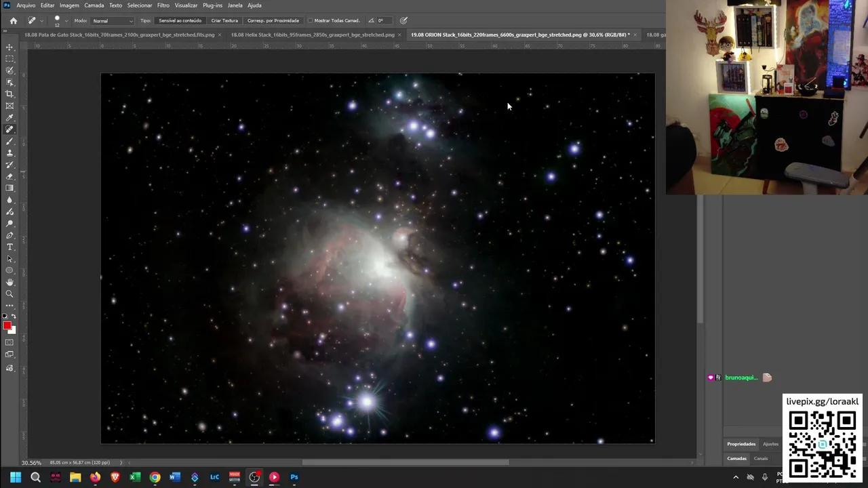Pick the History Brush tool
The height and width of the screenshot is (488, 868).
click(9, 165)
